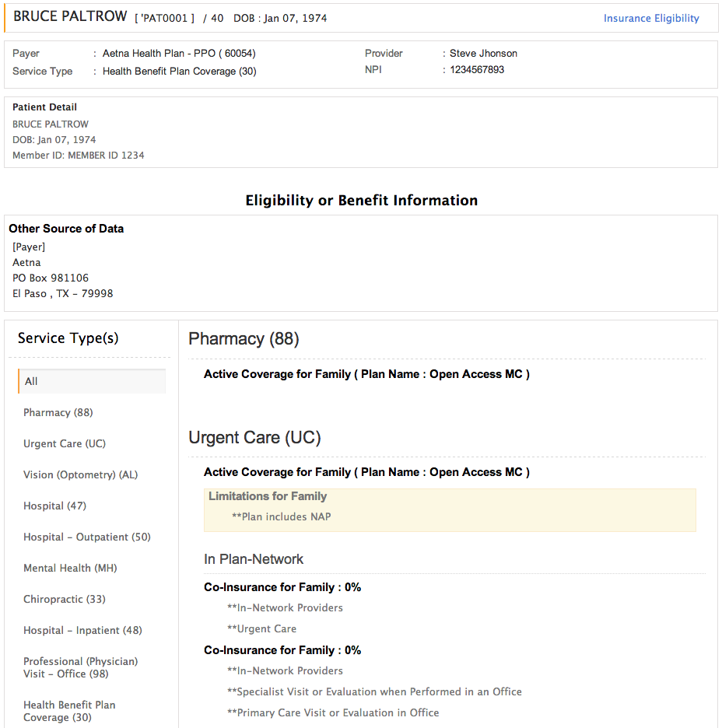
Task: Open the Insurance Eligibility link
Action: pyautogui.click(x=650, y=18)
